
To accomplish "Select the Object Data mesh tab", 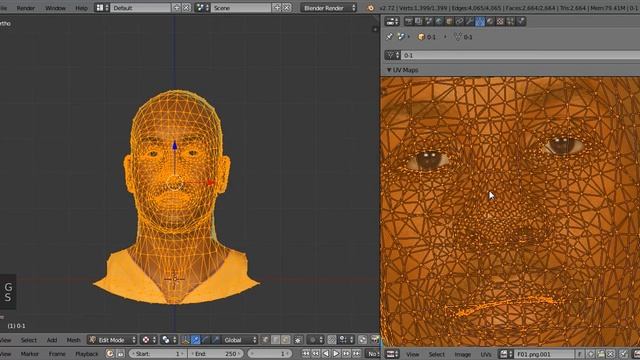I will [x=480, y=21].
